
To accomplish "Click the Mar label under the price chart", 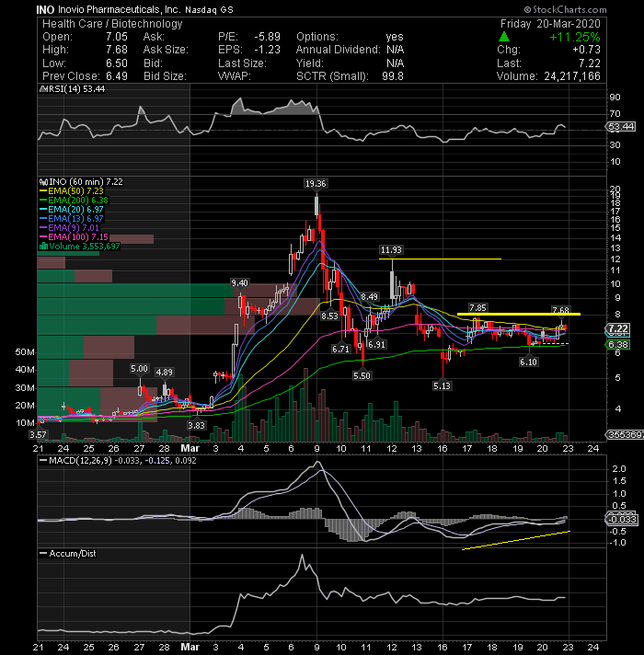I will [x=190, y=448].
